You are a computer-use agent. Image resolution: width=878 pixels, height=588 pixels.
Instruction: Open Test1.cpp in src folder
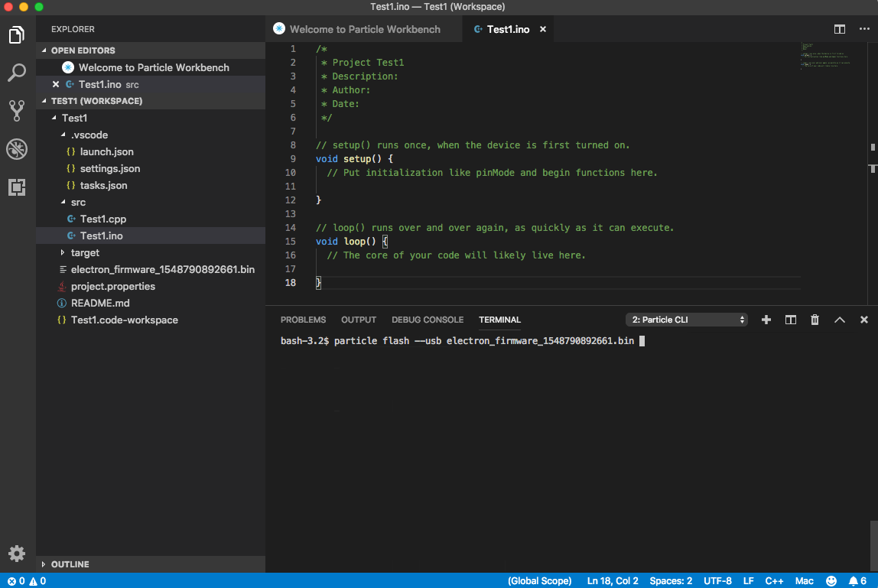[x=151, y=219]
